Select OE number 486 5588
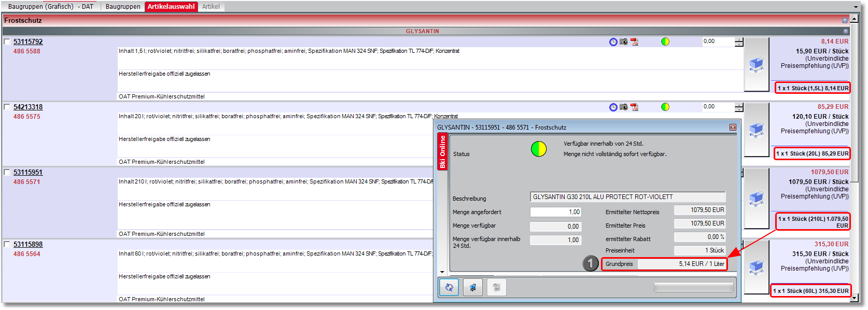Screen dimensions: 868x310 (x=27, y=51)
